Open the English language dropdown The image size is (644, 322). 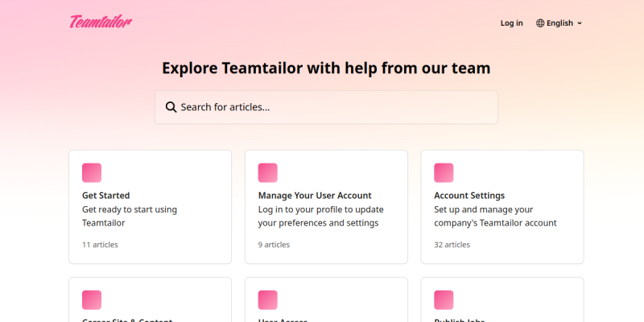(x=559, y=23)
